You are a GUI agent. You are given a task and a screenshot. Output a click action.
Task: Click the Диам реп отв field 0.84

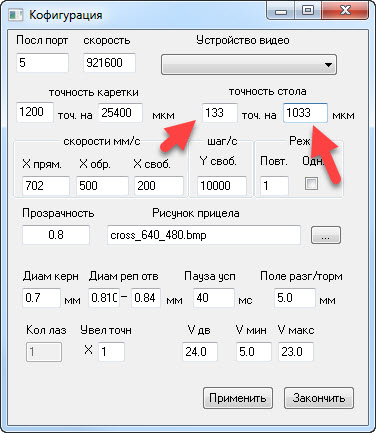tap(146, 298)
